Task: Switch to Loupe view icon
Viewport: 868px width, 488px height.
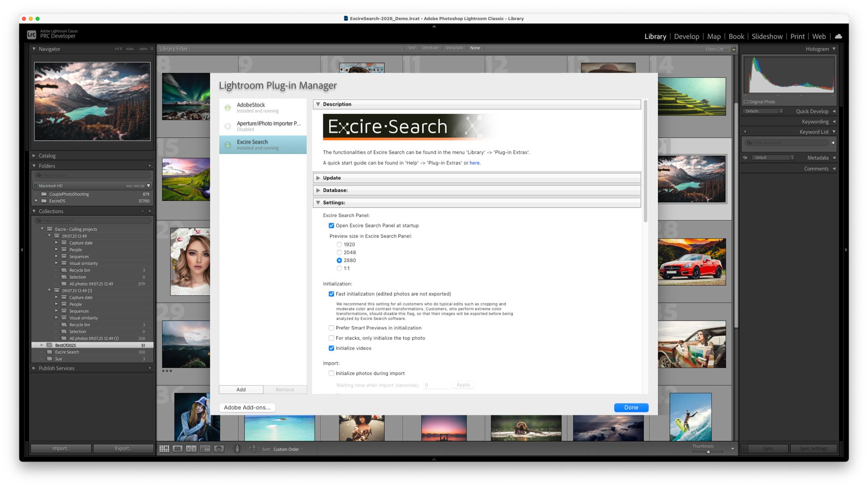Action: 178,449
